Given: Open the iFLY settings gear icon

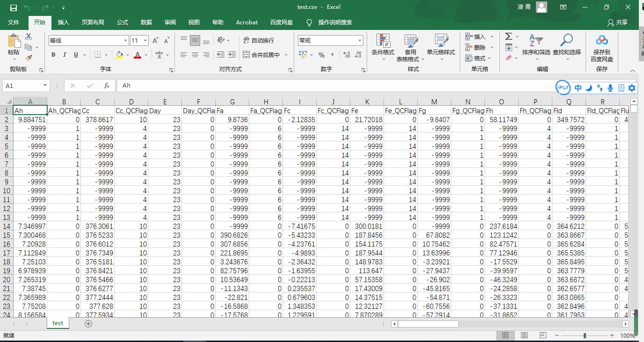Looking at the screenshot, I should pos(632,87).
